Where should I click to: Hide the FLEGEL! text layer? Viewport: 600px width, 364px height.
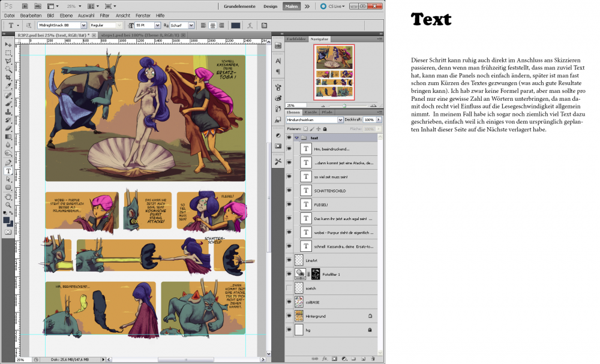(x=289, y=204)
